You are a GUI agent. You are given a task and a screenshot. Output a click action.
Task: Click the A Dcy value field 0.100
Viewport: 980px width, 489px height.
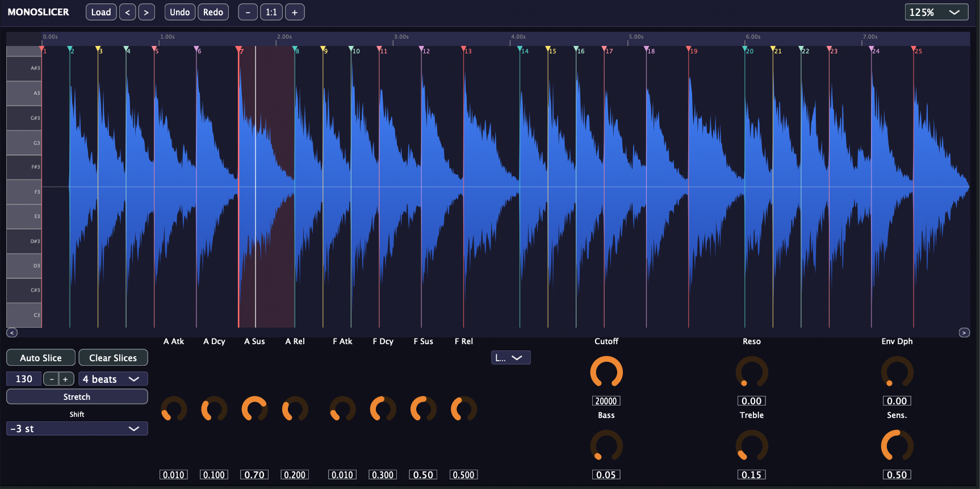[214, 475]
